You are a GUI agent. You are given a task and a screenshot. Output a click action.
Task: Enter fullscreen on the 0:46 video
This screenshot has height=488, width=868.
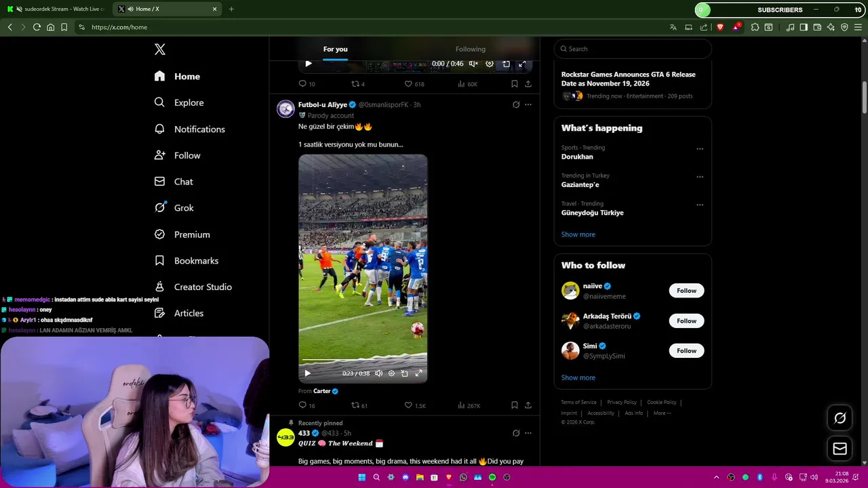[522, 64]
